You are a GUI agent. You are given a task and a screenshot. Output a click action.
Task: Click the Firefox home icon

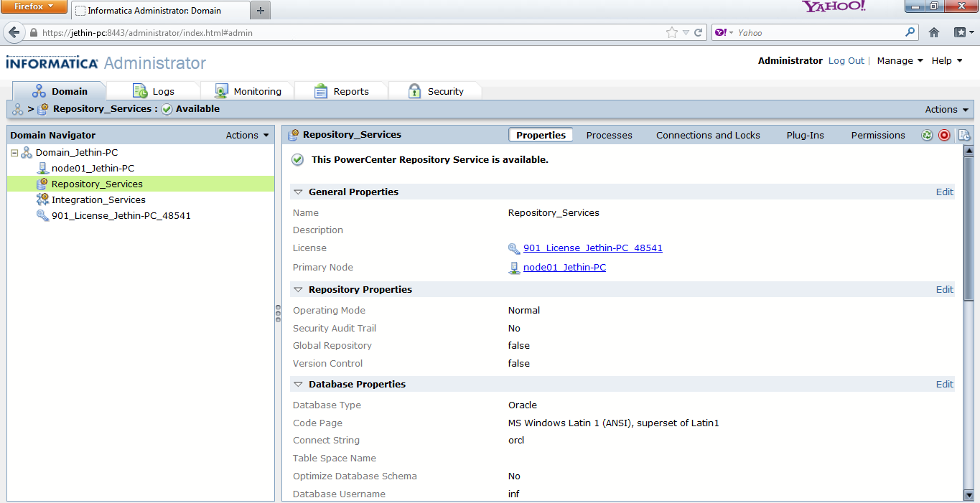[x=934, y=32]
